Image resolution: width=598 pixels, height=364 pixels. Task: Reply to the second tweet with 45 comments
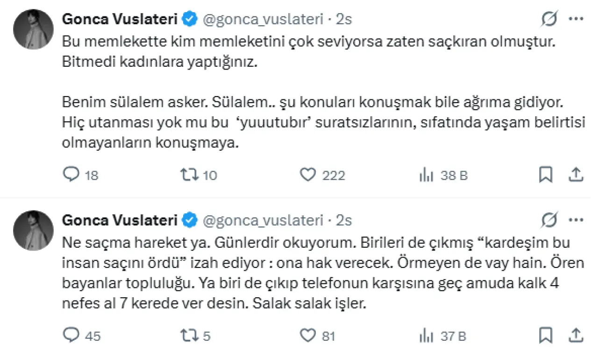[71, 335]
